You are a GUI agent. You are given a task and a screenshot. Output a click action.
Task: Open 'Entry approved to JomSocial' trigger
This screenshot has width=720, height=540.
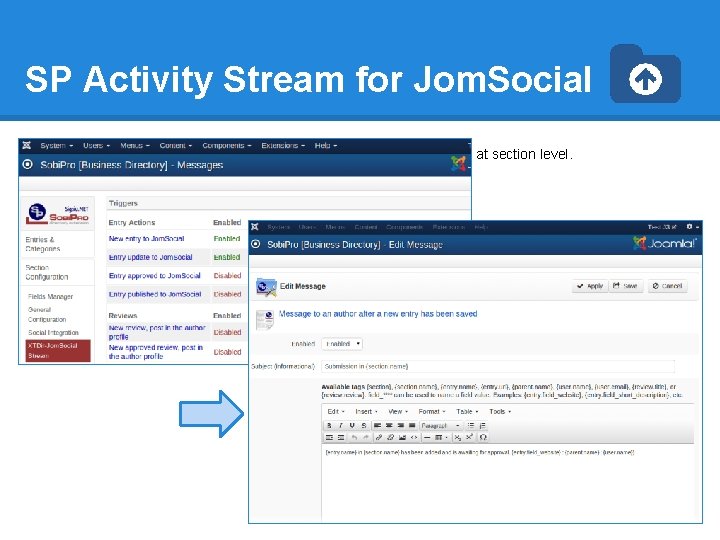tap(155, 276)
